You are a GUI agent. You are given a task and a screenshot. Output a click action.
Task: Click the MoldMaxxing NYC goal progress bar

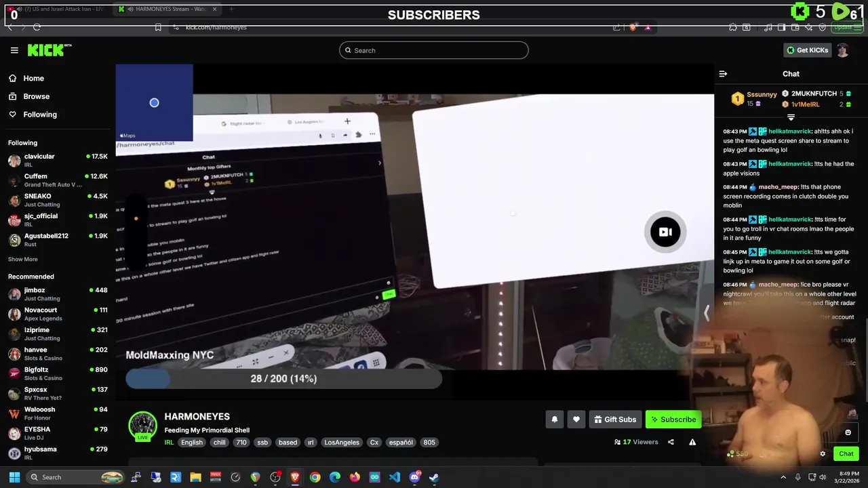283,379
